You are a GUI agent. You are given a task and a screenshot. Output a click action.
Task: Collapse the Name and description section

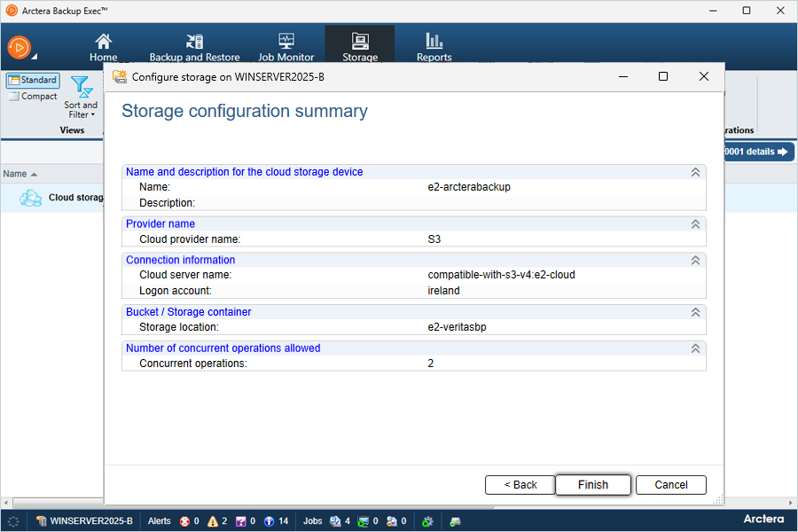click(x=695, y=172)
